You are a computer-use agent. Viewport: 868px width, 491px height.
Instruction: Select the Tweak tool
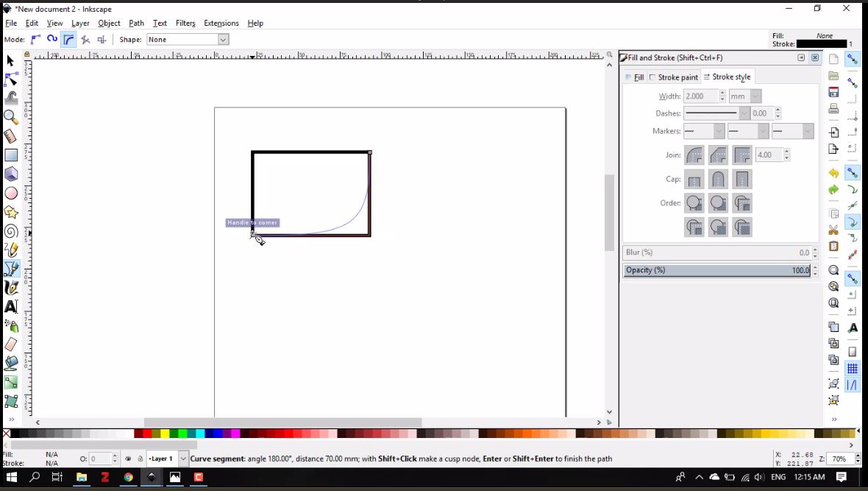[x=10, y=99]
